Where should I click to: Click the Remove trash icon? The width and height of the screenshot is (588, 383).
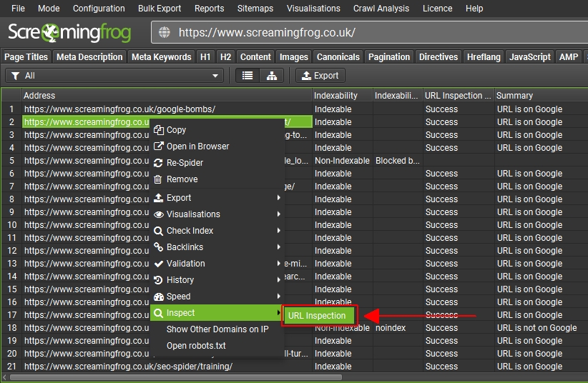pyautogui.click(x=158, y=179)
